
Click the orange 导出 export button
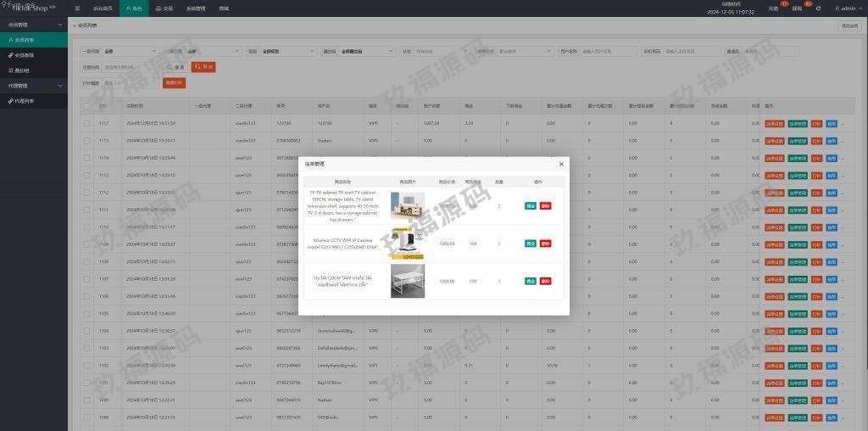203,66
